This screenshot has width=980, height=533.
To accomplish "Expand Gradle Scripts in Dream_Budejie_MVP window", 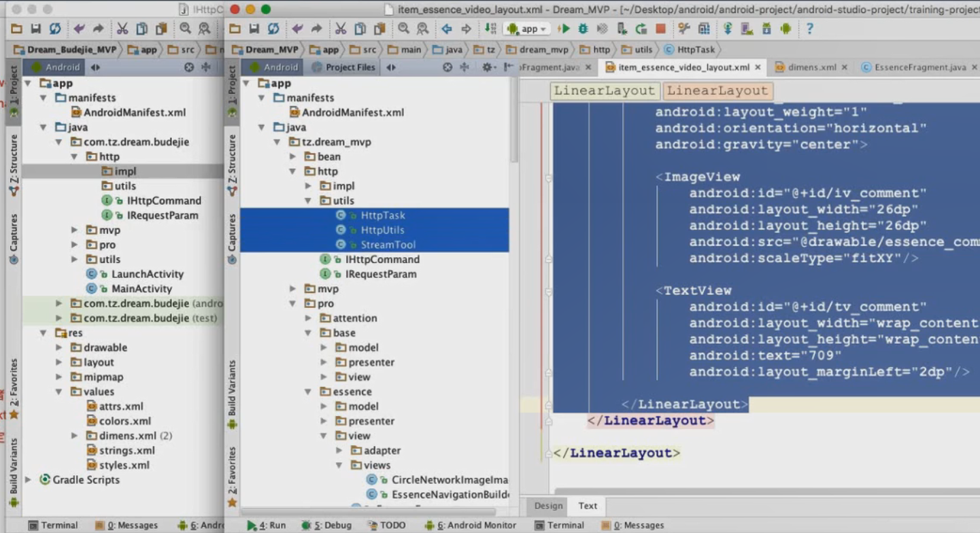I will (x=28, y=479).
